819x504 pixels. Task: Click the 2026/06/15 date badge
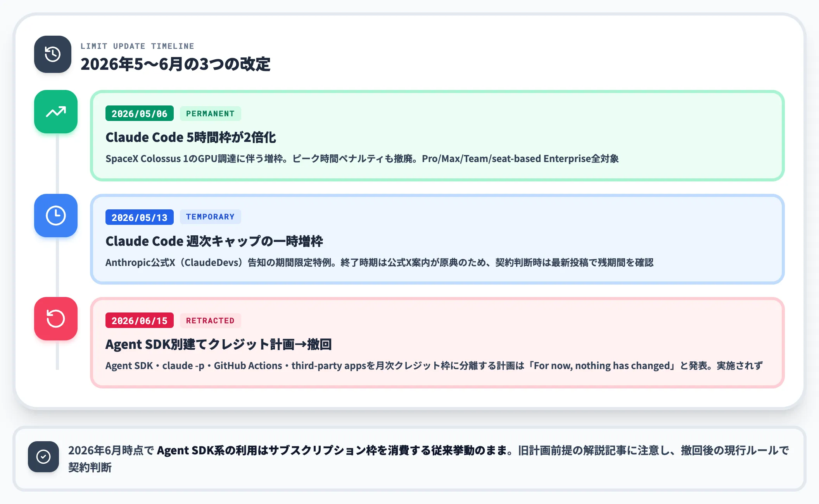(x=140, y=321)
